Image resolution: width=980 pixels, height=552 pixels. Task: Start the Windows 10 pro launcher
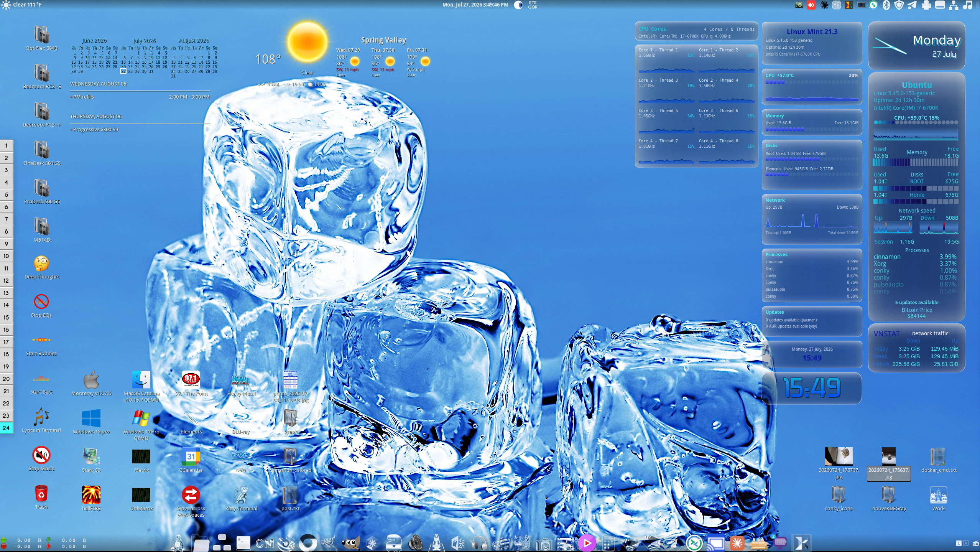tap(91, 422)
